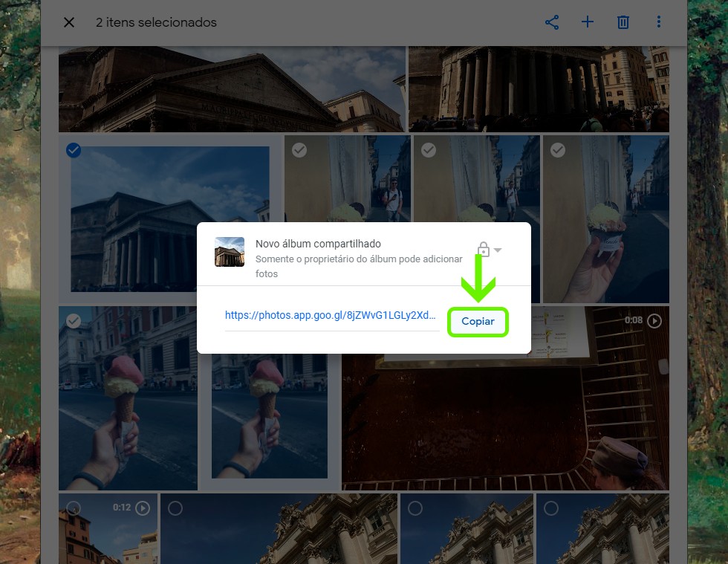Viewport: 728px width, 564px height.
Task: Open the top-right Pantheon columns photo
Action: click(538, 89)
